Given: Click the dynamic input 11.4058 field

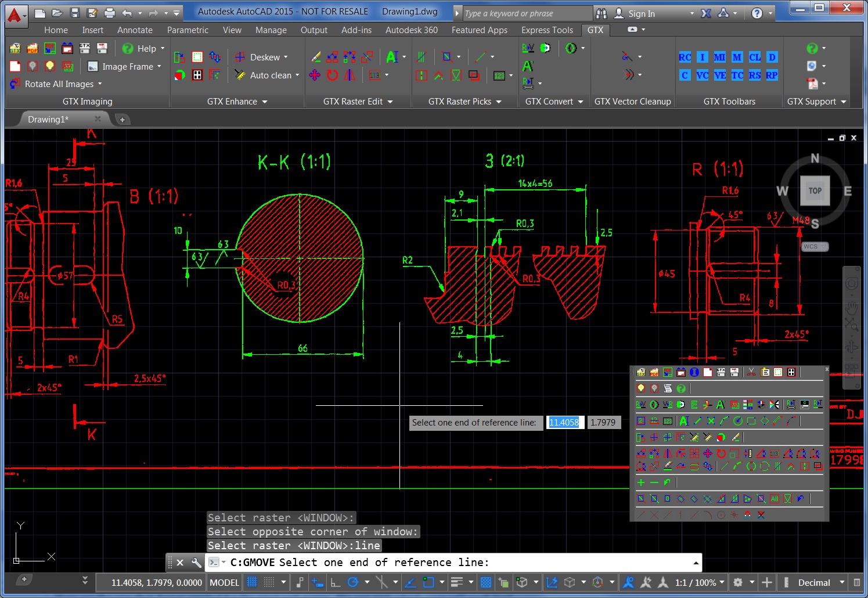Looking at the screenshot, I should [x=564, y=422].
